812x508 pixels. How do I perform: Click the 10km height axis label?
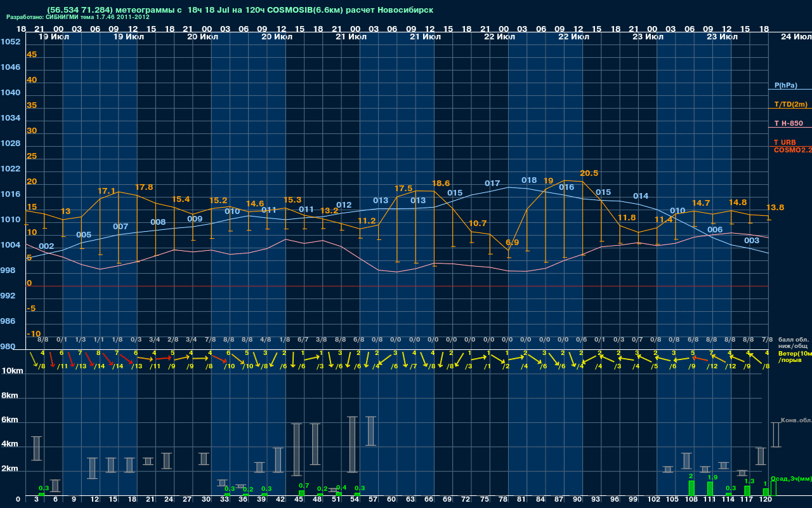click(12, 370)
